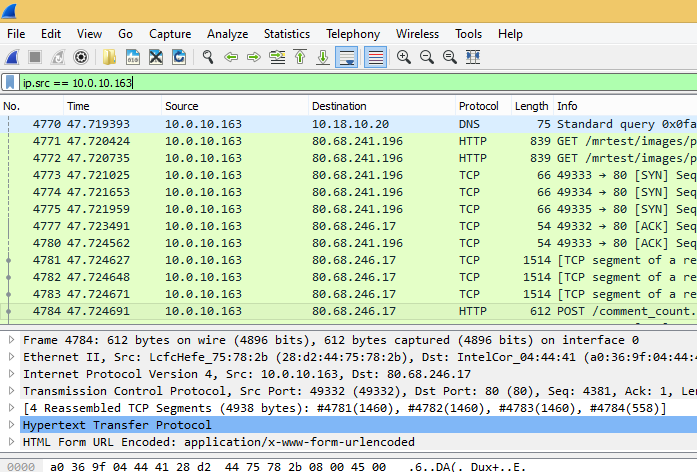Open capture options gear icon
This screenshot has width=697, height=472.
point(81,57)
